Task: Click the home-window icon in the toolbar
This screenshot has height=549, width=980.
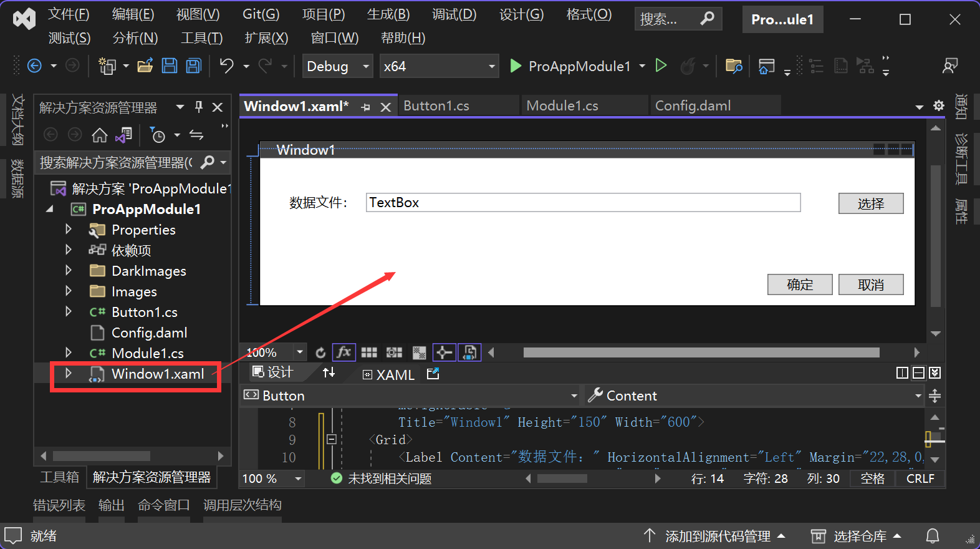Action: [766, 66]
